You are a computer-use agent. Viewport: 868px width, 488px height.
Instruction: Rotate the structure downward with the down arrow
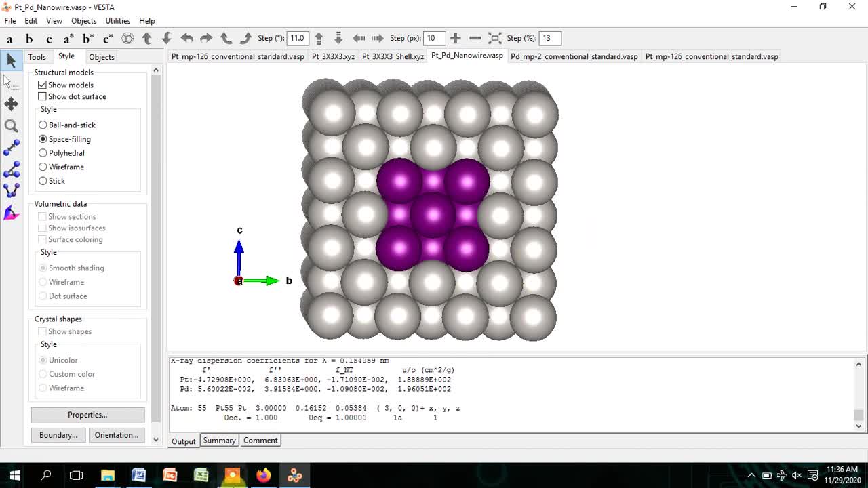tap(167, 39)
